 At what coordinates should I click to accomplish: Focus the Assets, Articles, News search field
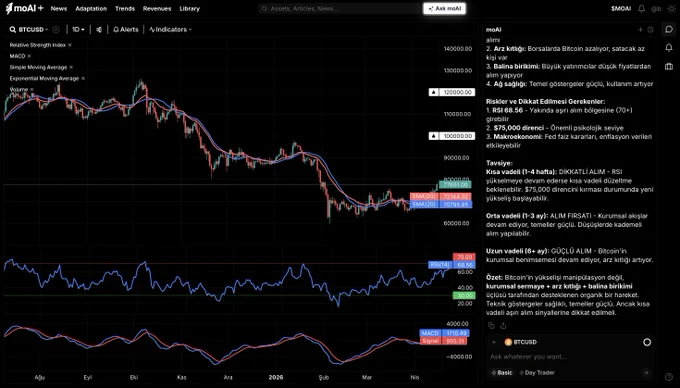[x=340, y=9]
